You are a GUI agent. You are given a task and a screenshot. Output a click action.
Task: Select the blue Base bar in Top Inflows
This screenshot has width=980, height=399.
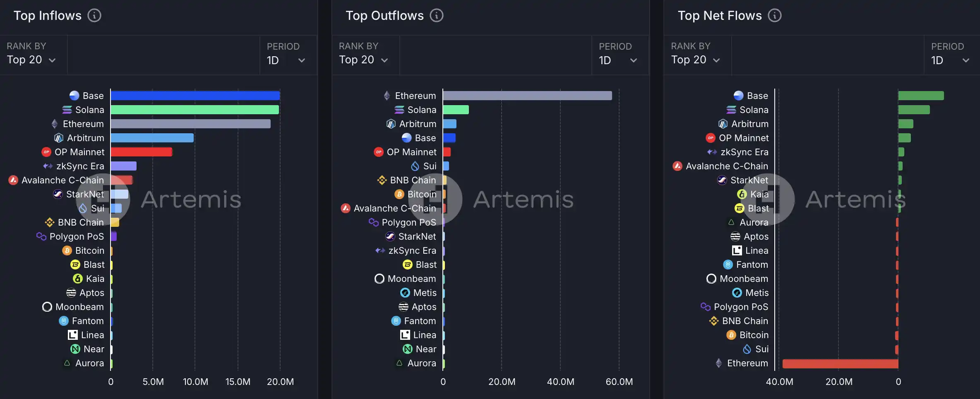(x=195, y=96)
